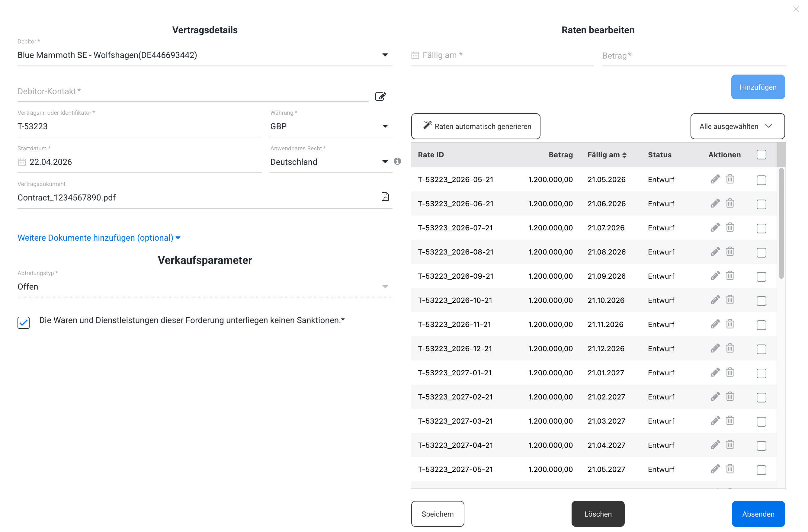Delete rate T-53223_2026-10-21 via trash icon
This screenshot has height=532, width=808.
coord(730,300)
